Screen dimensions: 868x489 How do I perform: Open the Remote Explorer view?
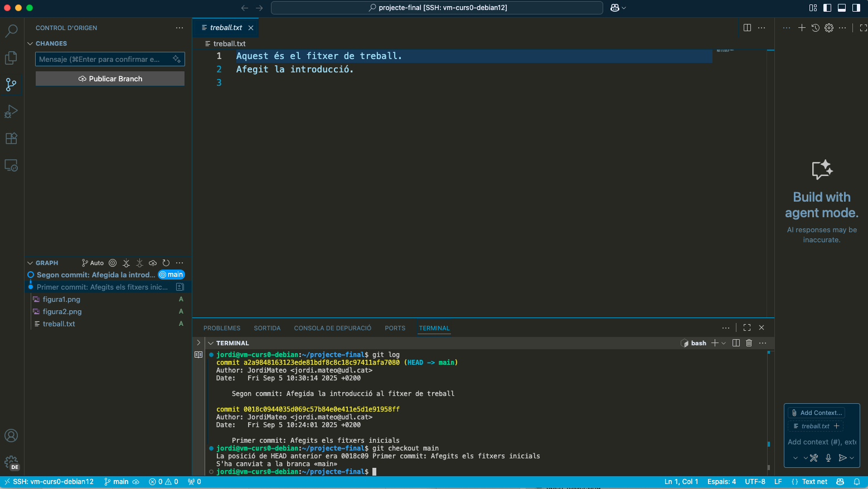tap(11, 165)
